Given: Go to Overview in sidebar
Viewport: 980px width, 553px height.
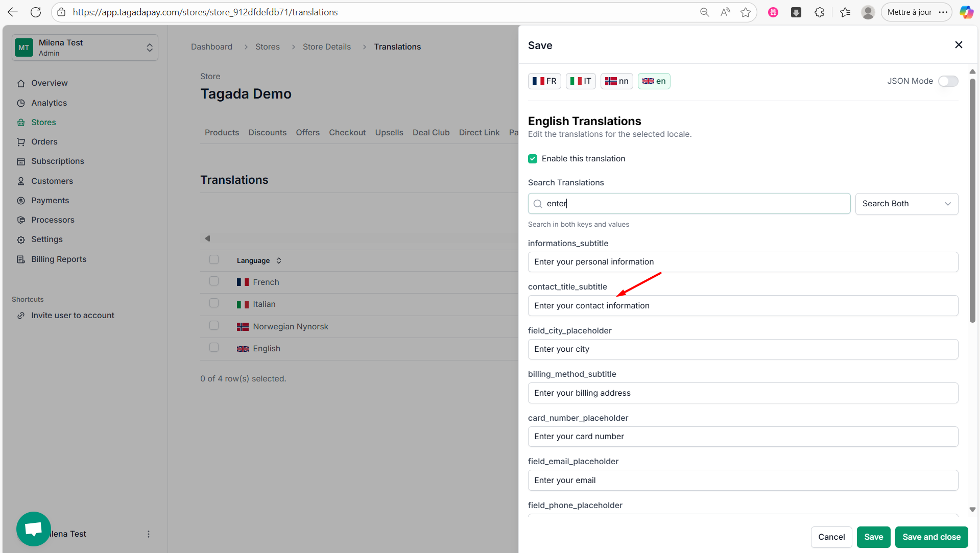Looking at the screenshot, I should [x=49, y=83].
